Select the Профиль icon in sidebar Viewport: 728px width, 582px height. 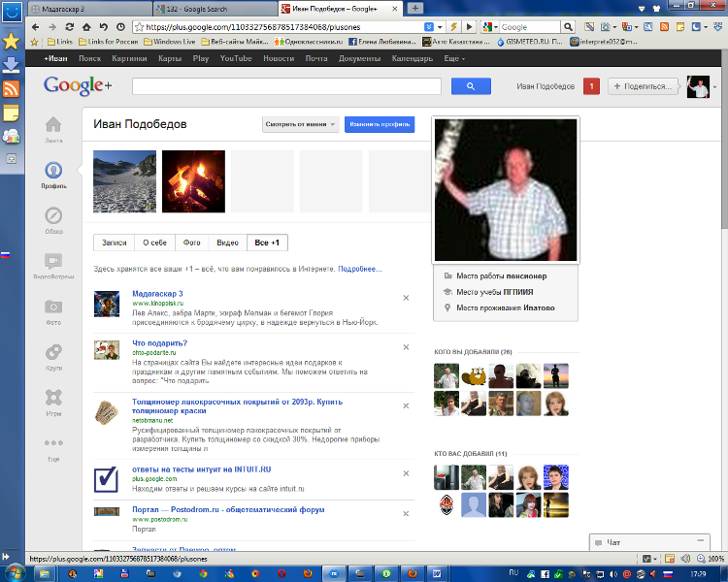coord(53,171)
